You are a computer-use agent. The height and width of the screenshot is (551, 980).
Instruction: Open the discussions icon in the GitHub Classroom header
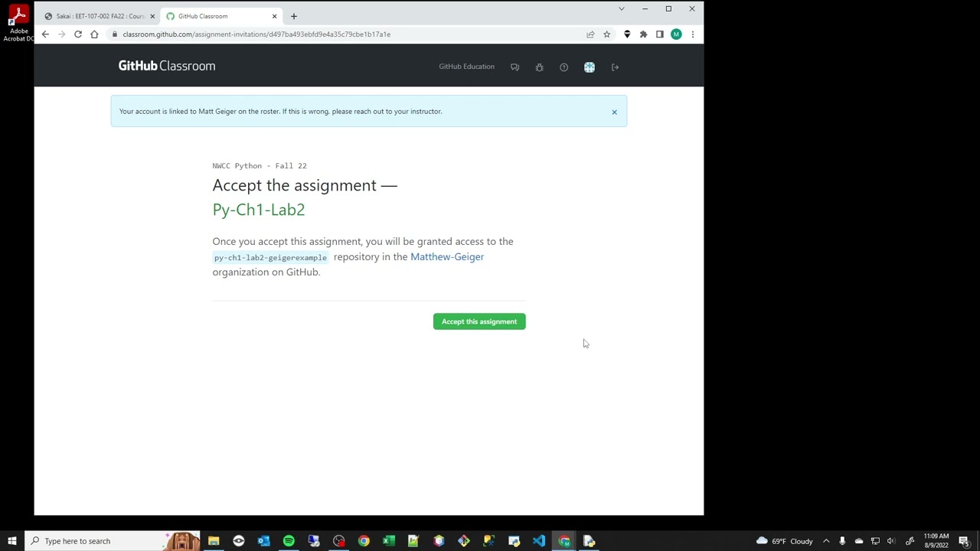pyautogui.click(x=514, y=67)
